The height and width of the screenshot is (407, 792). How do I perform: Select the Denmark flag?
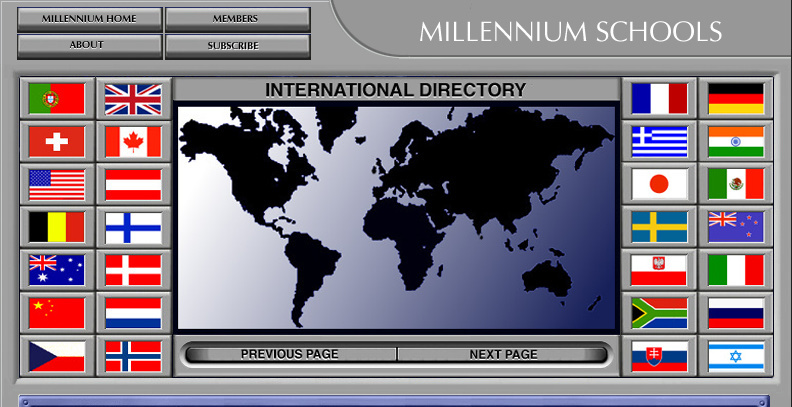pyautogui.click(x=133, y=270)
